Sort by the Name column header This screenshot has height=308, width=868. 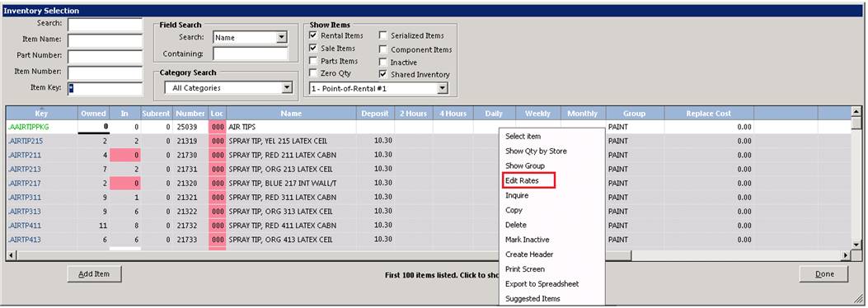point(291,113)
